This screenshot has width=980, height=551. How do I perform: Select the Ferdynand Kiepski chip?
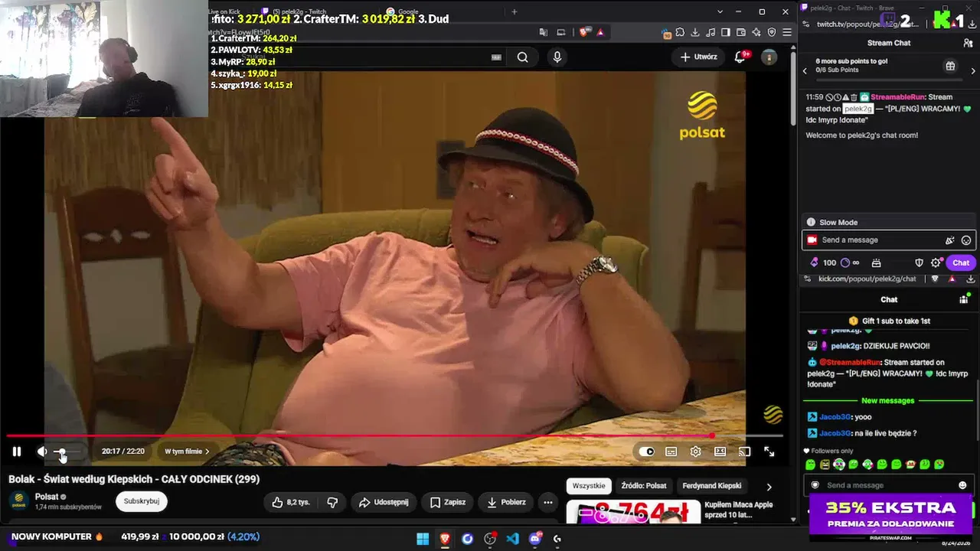(x=712, y=485)
